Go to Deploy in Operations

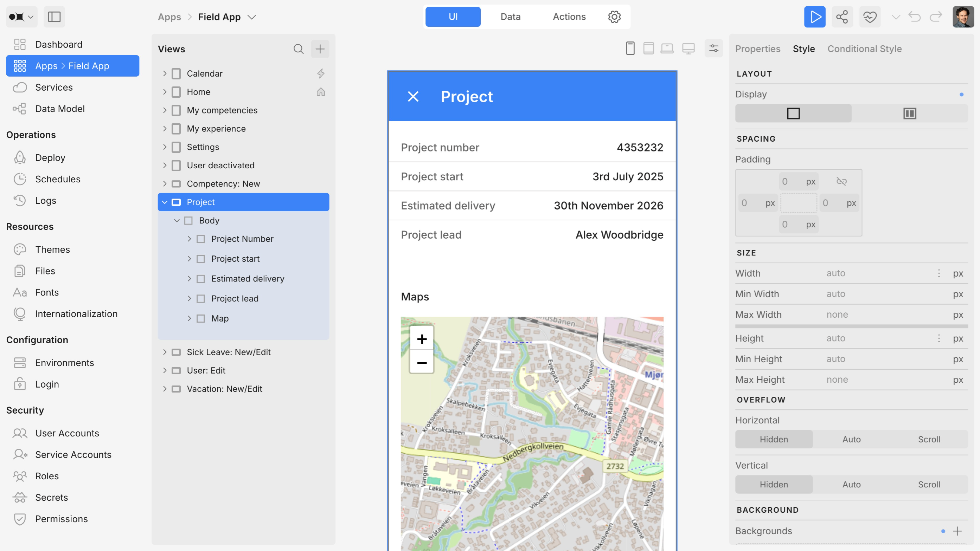pyautogui.click(x=50, y=158)
